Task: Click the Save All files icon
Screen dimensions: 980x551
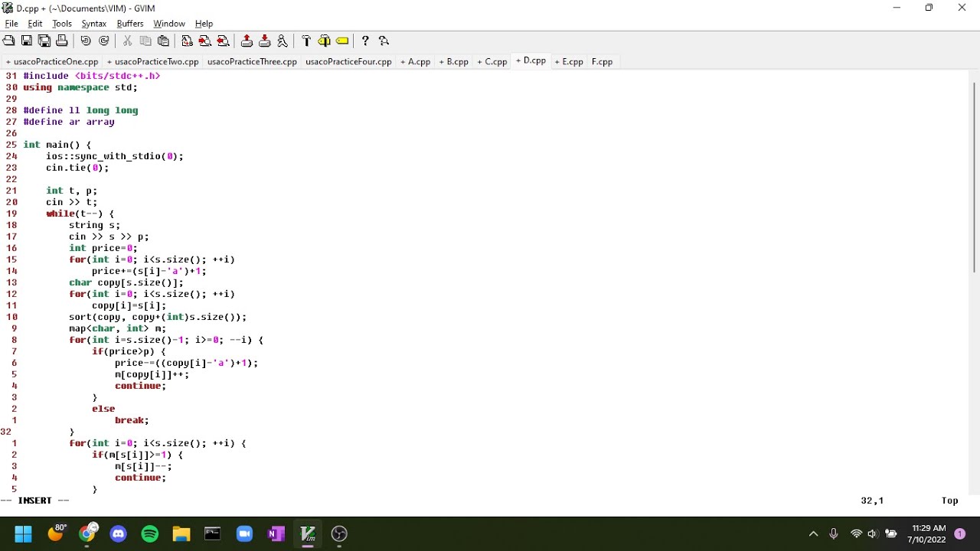Action: pyautogui.click(x=44, y=41)
